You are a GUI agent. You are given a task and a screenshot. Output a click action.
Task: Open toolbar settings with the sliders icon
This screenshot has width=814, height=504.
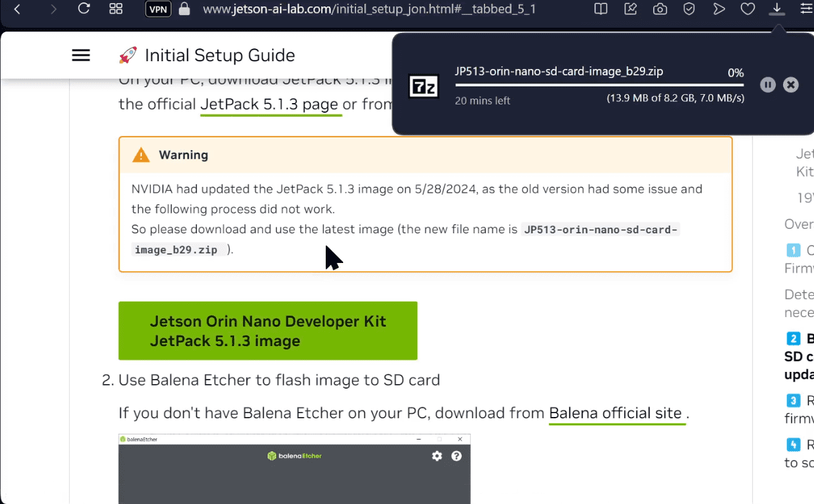tap(804, 9)
